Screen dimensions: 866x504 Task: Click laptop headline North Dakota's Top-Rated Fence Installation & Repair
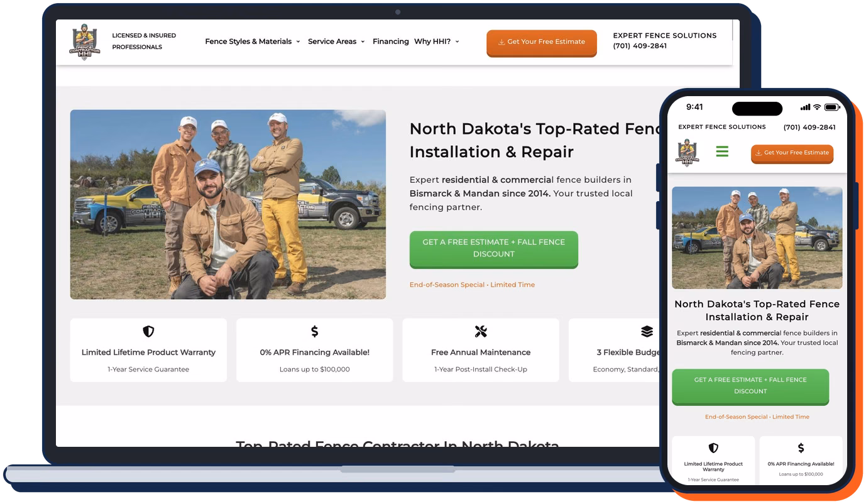(535, 140)
